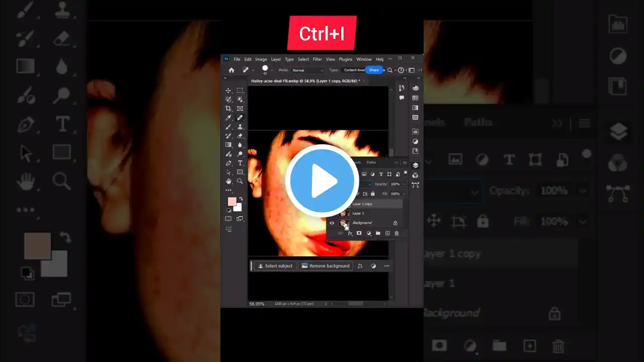
Task: Open the Layers panel icon in dock
Action: pyautogui.click(x=416, y=165)
